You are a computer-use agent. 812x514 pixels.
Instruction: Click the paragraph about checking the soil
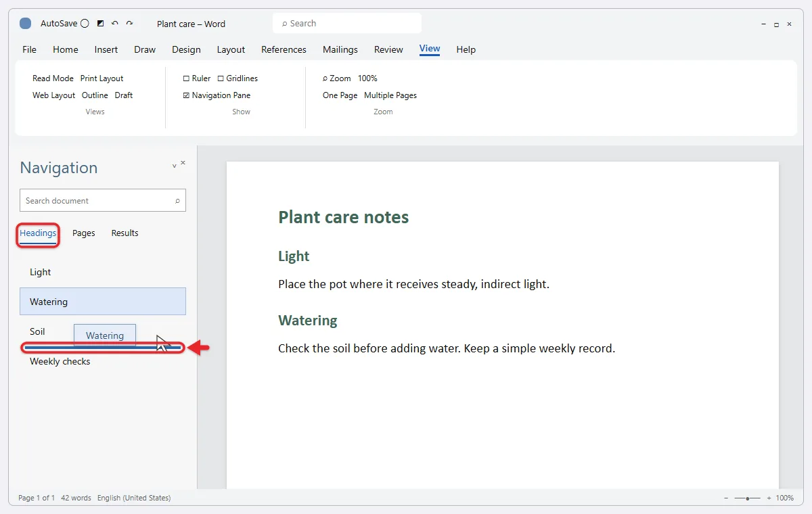point(447,349)
